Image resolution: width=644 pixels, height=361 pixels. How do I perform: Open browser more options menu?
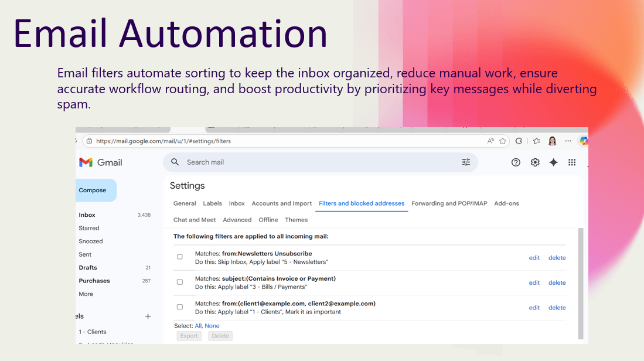point(568,141)
